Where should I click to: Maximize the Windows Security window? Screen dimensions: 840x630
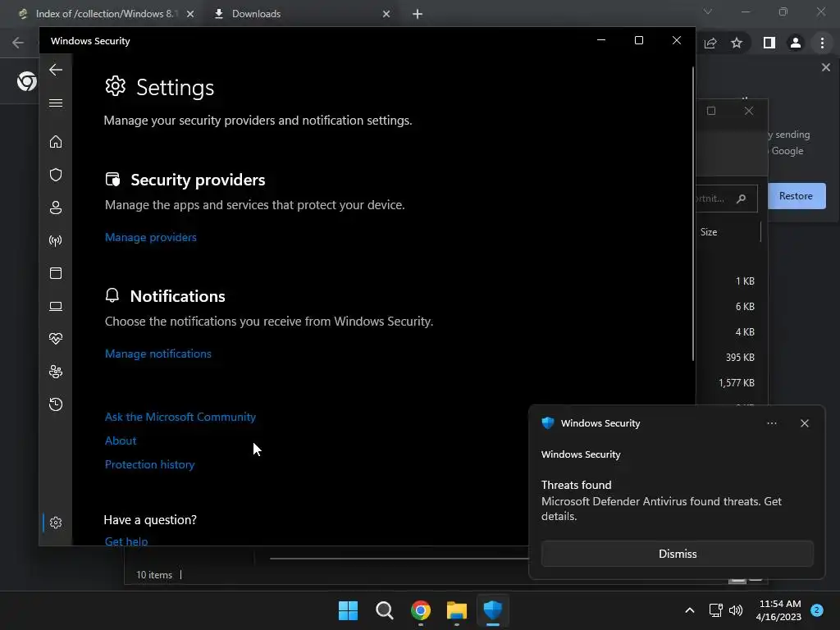pos(638,40)
